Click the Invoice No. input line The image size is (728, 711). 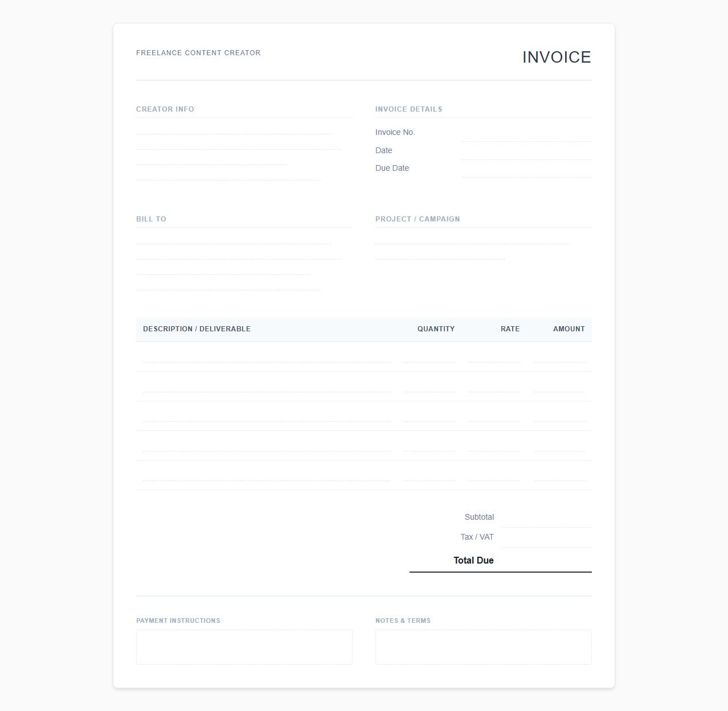click(527, 134)
